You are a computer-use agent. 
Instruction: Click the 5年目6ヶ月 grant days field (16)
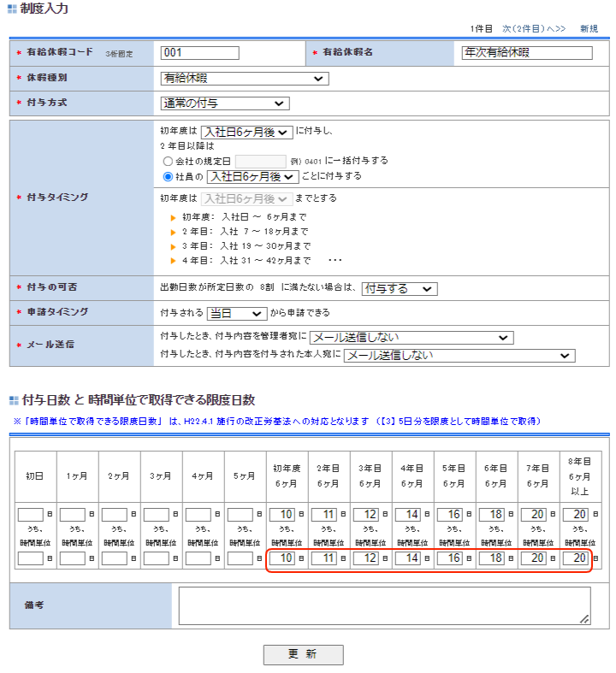450,514
